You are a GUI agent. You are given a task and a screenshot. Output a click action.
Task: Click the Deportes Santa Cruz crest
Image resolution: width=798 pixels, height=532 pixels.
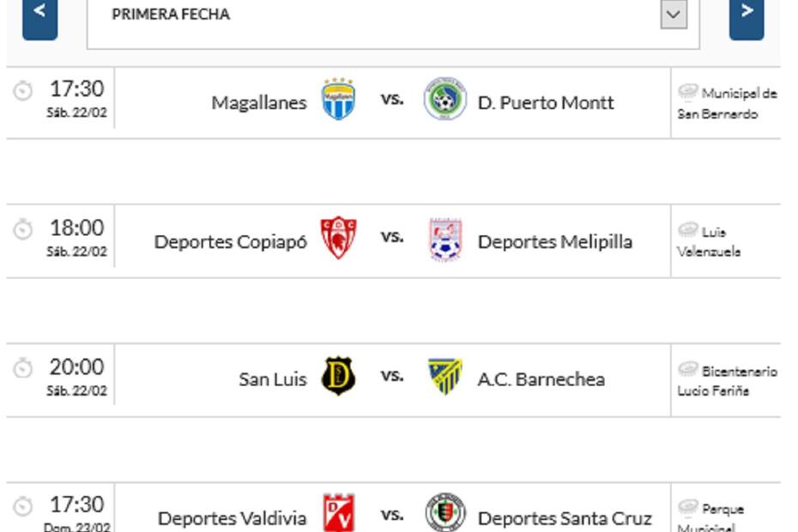pos(444,514)
